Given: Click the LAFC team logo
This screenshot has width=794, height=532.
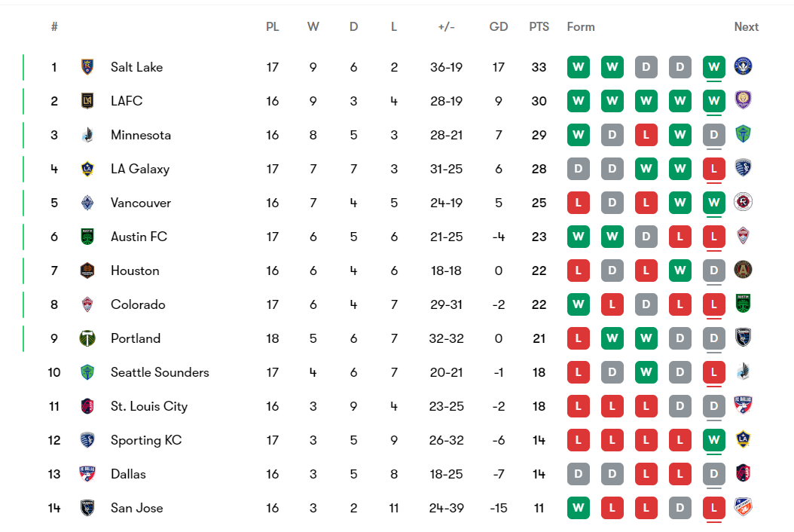Looking at the screenshot, I should point(87,101).
